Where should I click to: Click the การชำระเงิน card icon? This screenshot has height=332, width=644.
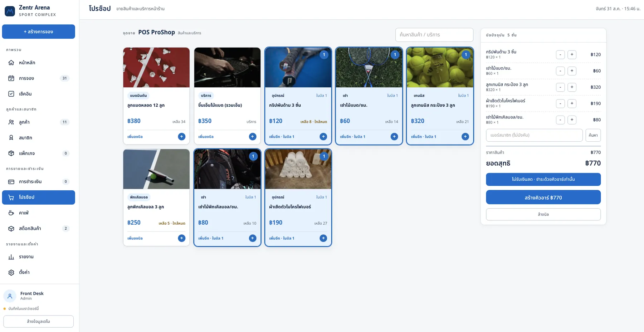tap(11, 182)
